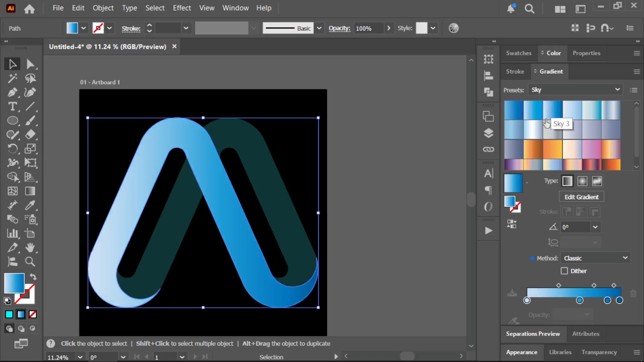Switch to the Properties tab
The image size is (644, 362).
click(586, 53)
